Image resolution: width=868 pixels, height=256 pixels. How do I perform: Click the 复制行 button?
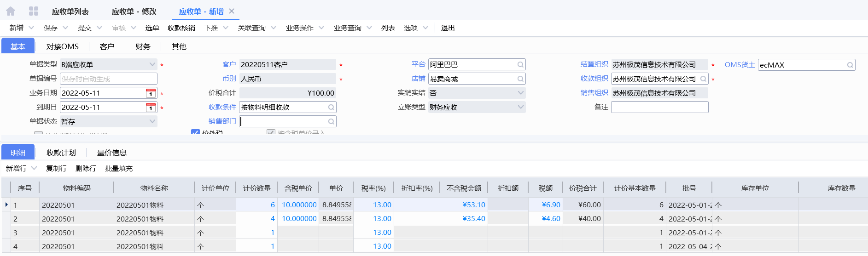tap(56, 168)
